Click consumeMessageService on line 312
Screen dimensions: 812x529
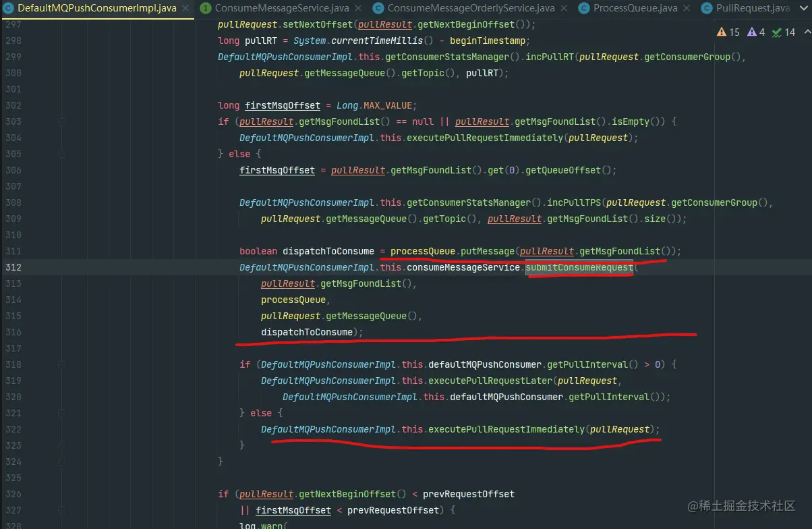[463, 267]
